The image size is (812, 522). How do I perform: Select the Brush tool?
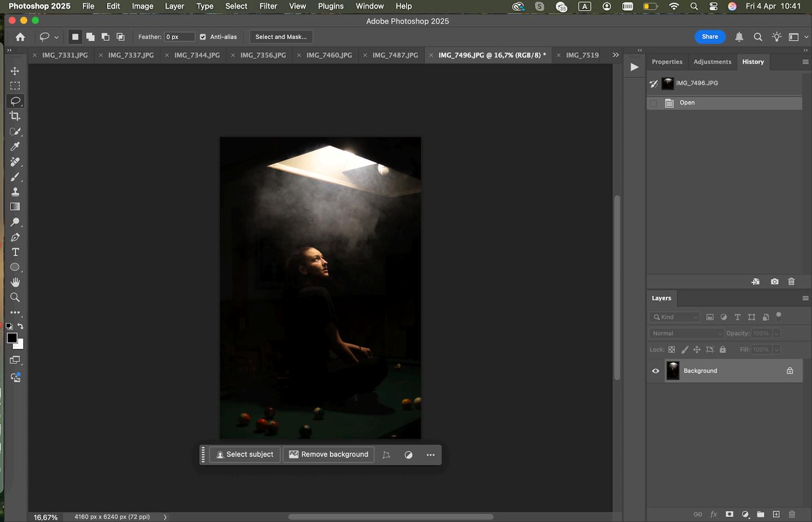coord(15,177)
